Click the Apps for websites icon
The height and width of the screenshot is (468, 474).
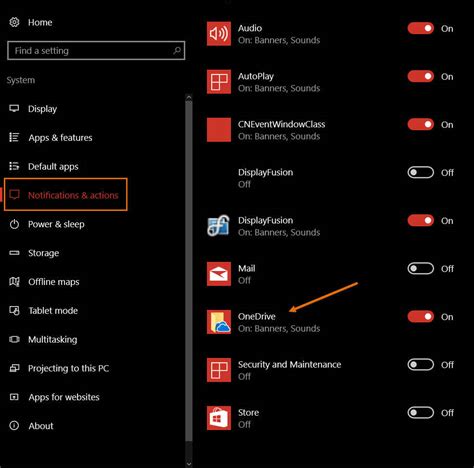(x=14, y=397)
